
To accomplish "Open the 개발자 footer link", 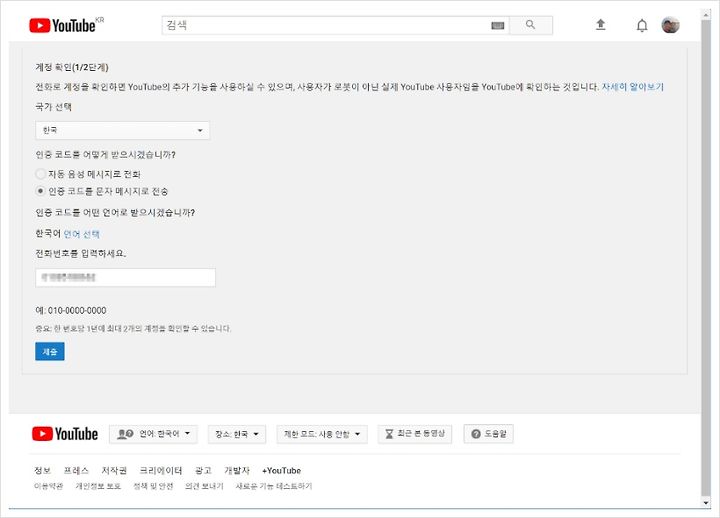I will (x=236, y=470).
